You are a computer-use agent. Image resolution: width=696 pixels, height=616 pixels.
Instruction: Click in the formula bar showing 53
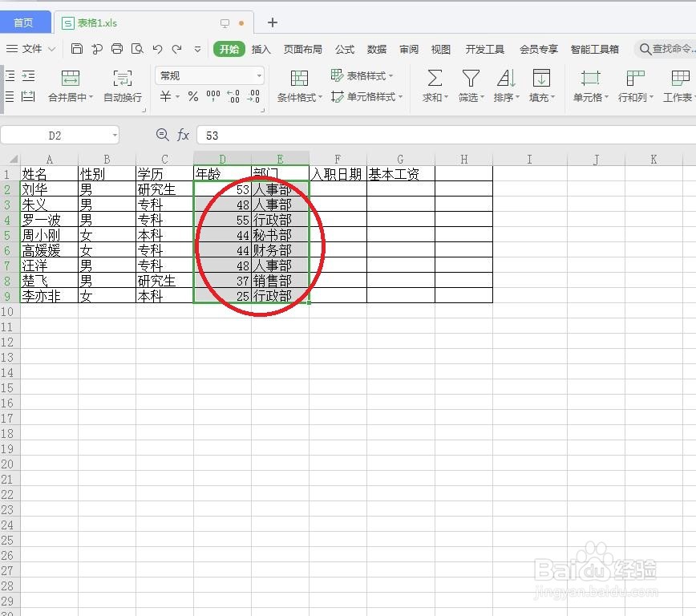[x=446, y=135]
